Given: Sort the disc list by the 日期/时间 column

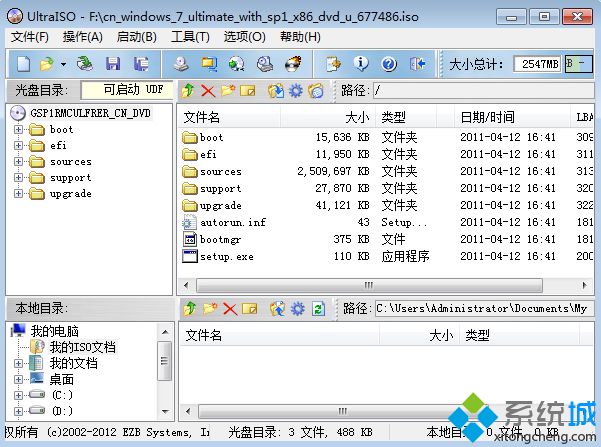Looking at the screenshot, I should pyautogui.click(x=512, y=117).
